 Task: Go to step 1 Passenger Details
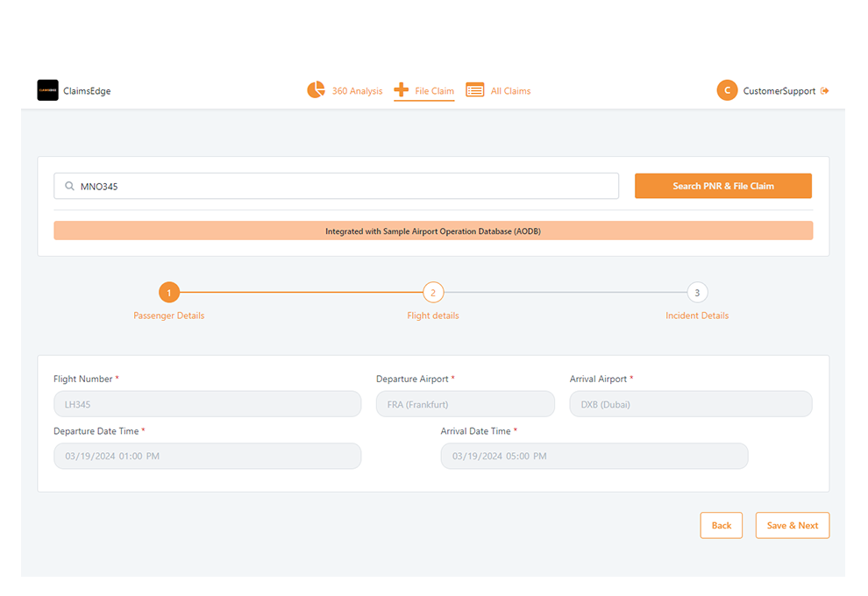[169, 293]
